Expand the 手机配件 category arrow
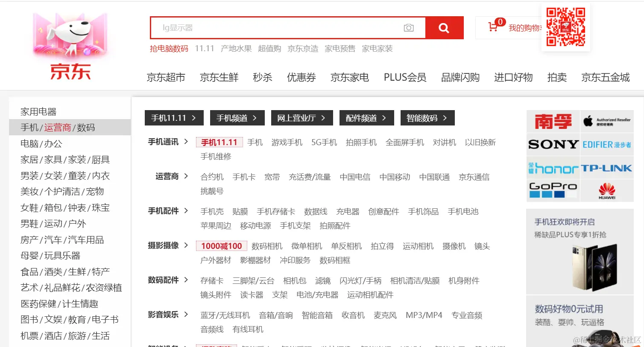Viewport: 644px width, 347px height. (x=186, y=210)
